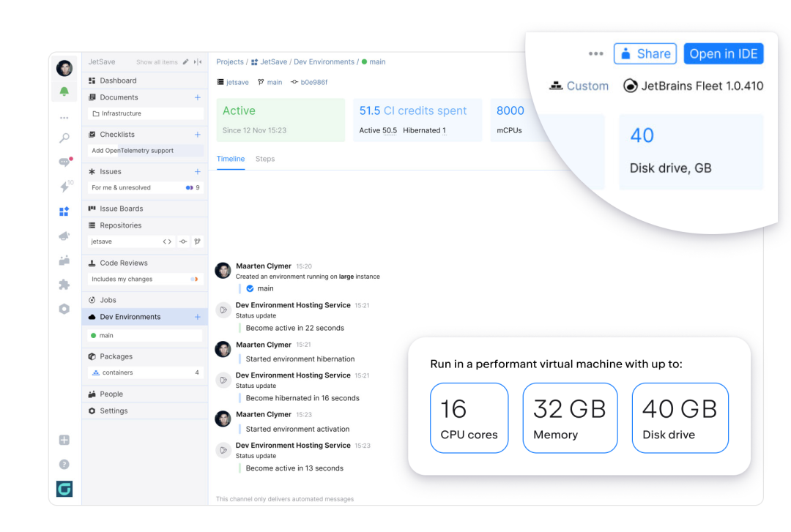Screen dimensions: 791x532
Task: Create a new issue with plus
Action: (198, 171)
